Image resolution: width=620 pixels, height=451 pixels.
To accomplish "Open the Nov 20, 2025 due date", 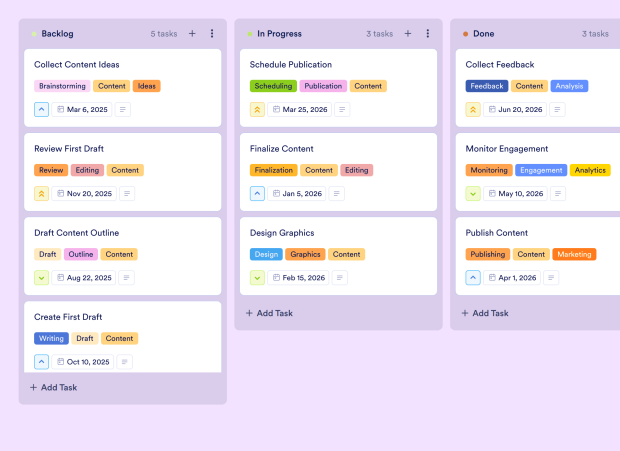I will (x=83, y=194).
